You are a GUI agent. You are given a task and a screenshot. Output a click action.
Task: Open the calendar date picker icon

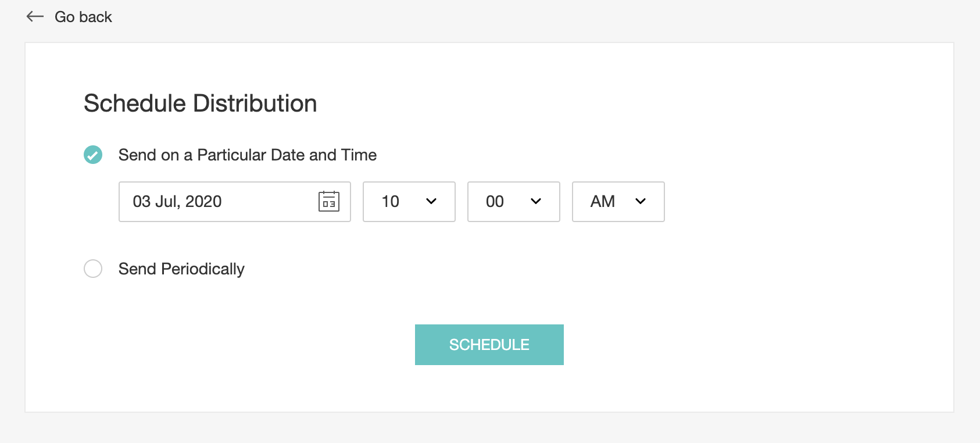[329, 202]
